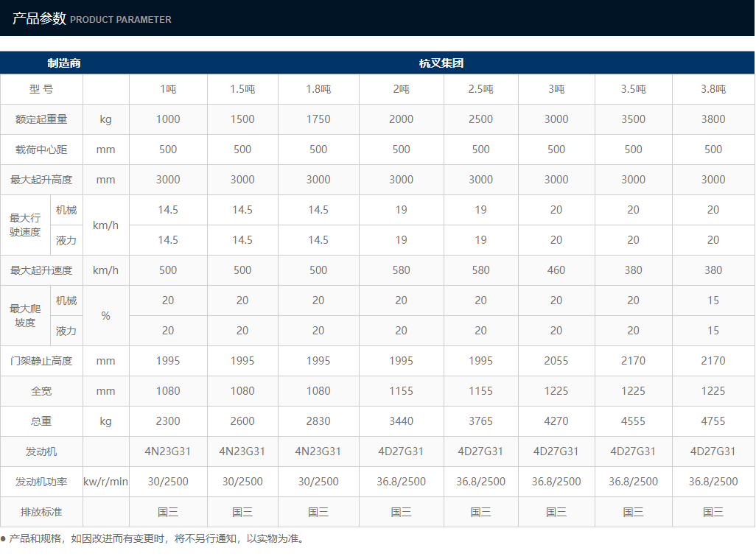Click the '额定起重量' row label
756x559 pixels.
pos(41,119)
